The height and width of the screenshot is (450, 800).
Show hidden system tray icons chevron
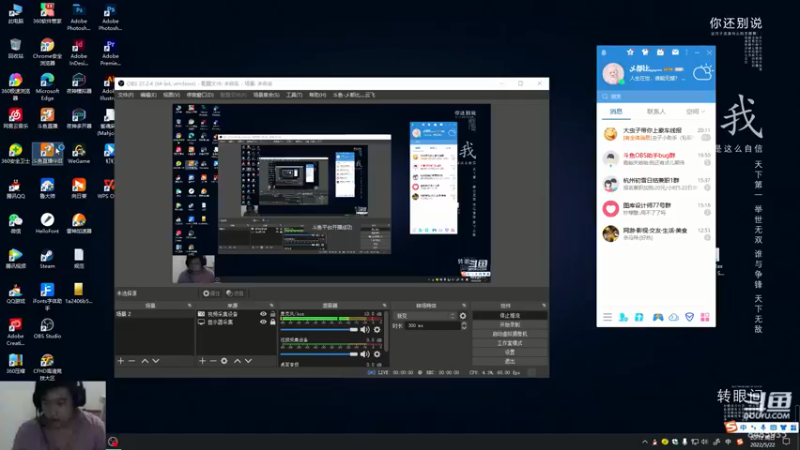(x=644, y=442)
